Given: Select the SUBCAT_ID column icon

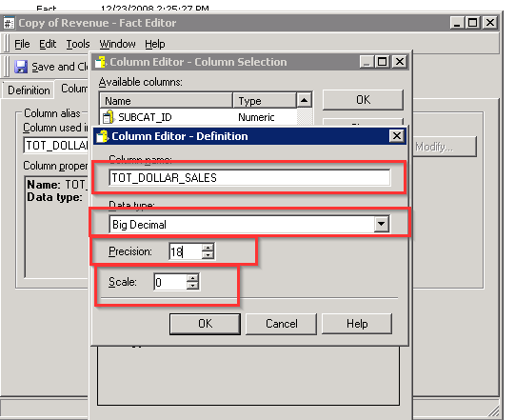Looking at the screenshot, I should pos(109,117).
